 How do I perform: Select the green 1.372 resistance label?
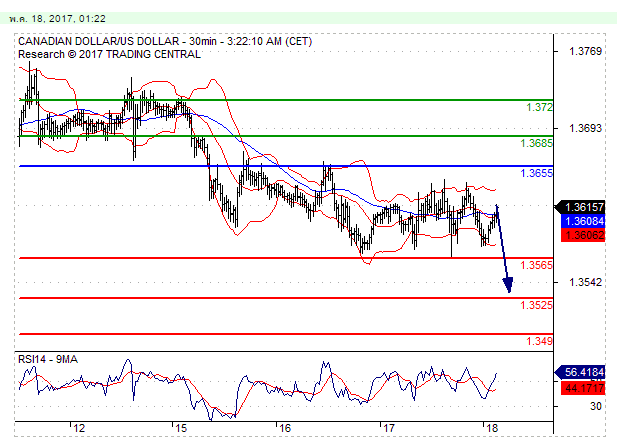click(x=539, y=107)
